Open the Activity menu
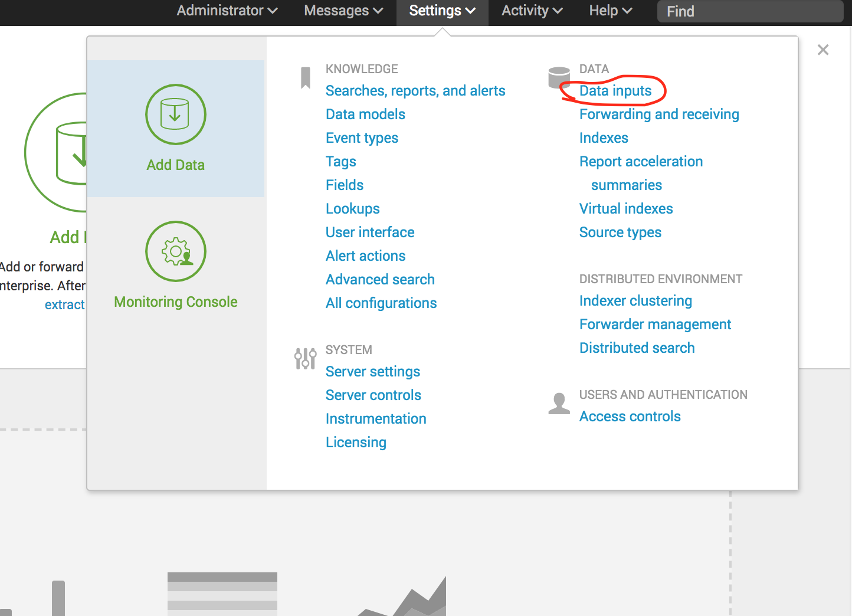This screenshot has width=852, height=616. (532, 11)
